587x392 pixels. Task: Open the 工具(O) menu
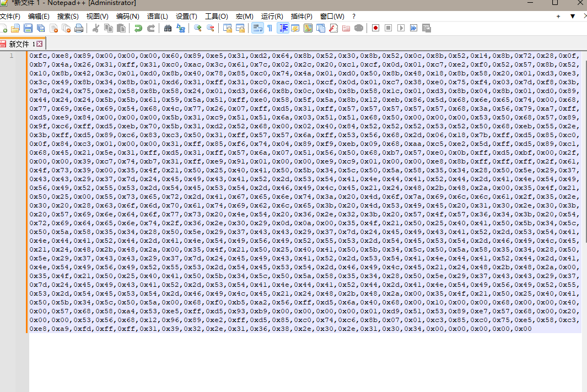coord(217,17)
